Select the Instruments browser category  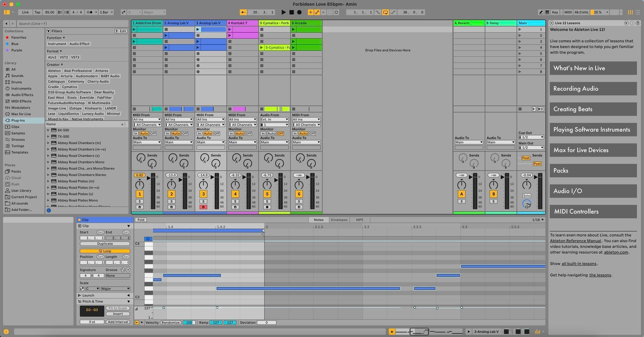(21, 88)
